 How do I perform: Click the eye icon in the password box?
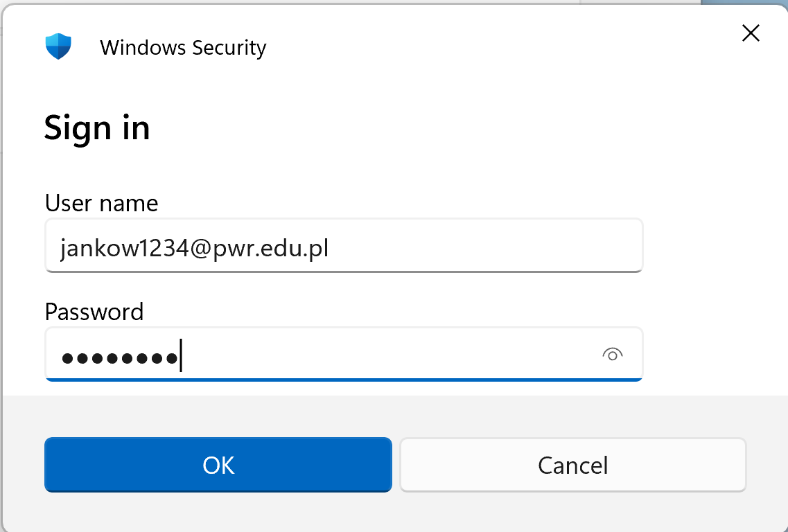613,355
